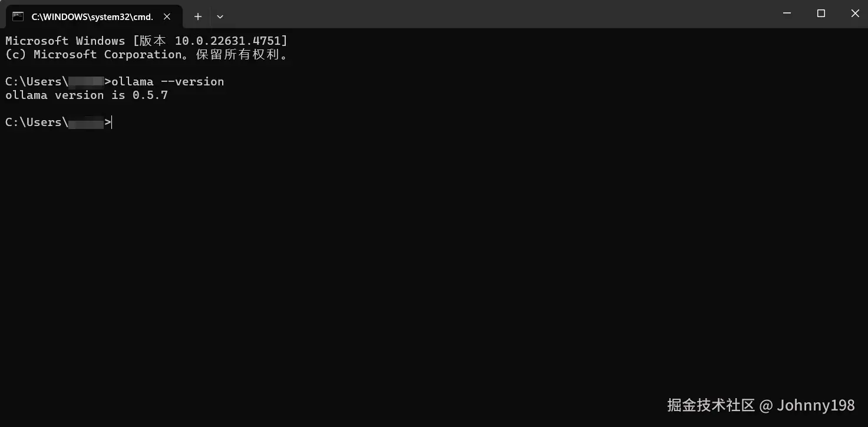Minimize the terminal window
The image size is (868, 427).
point(787,13)
